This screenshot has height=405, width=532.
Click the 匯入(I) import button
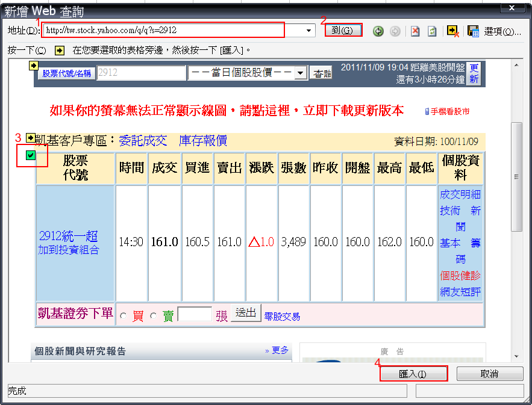click(413, 374)
